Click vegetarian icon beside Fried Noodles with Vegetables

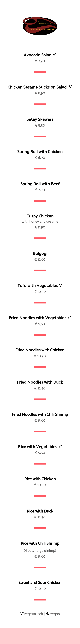point(69,318)
